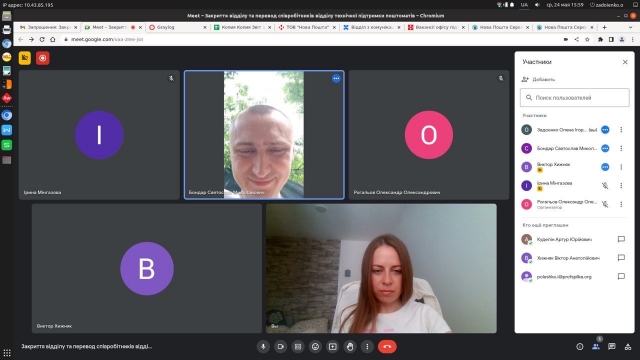Message invitee Кудепін Артур Юрійович
The height and width of the screenshot is (360, 640).
tap(621, 239)
